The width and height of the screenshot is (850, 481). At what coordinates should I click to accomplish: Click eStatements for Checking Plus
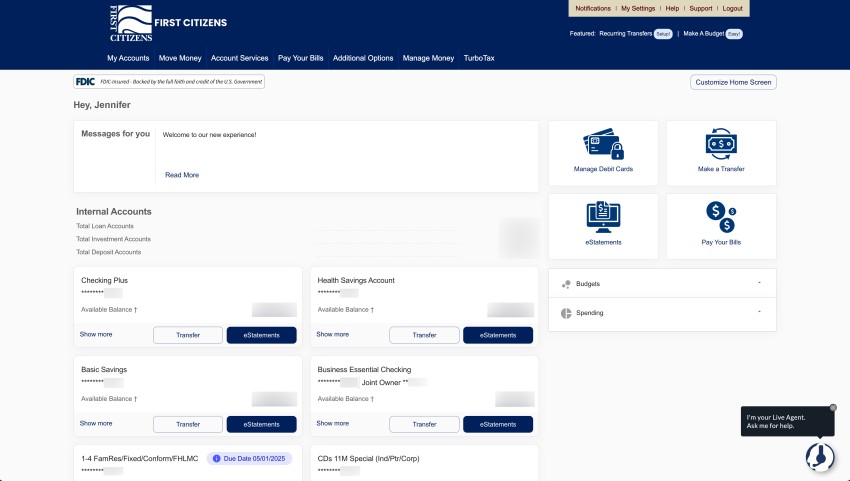pyautogui.click(x=261, y=335)
